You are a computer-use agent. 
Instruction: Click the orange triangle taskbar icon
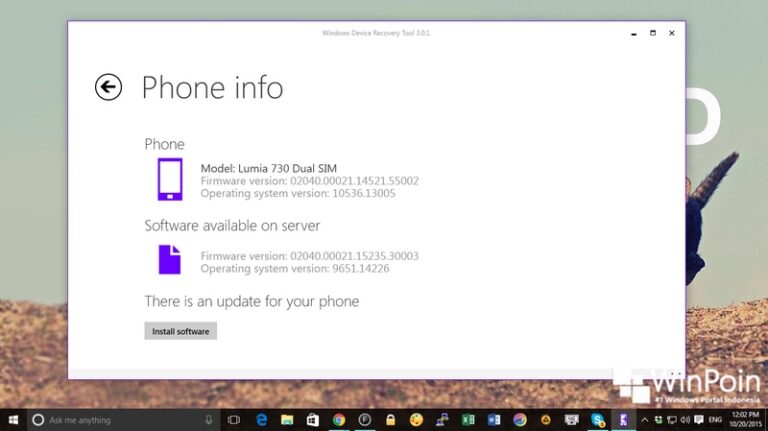tap(545, 420)
